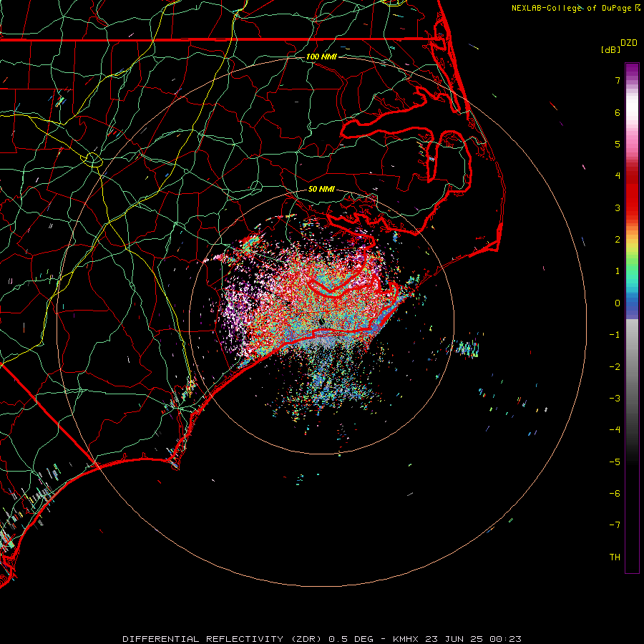Click the radar site at the echo center

pyautogui.click(x=322, y=321)
